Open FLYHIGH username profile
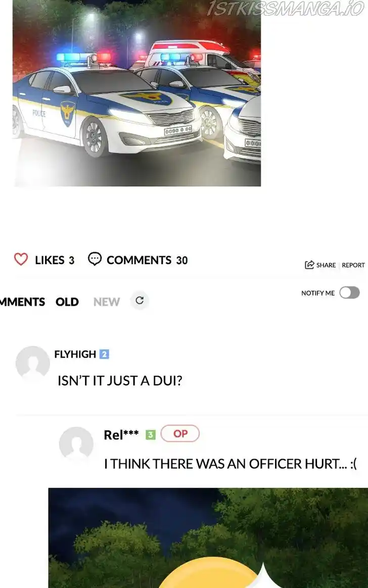The width and height of the screenshot is (368, 588). click(x=75, y=354)
